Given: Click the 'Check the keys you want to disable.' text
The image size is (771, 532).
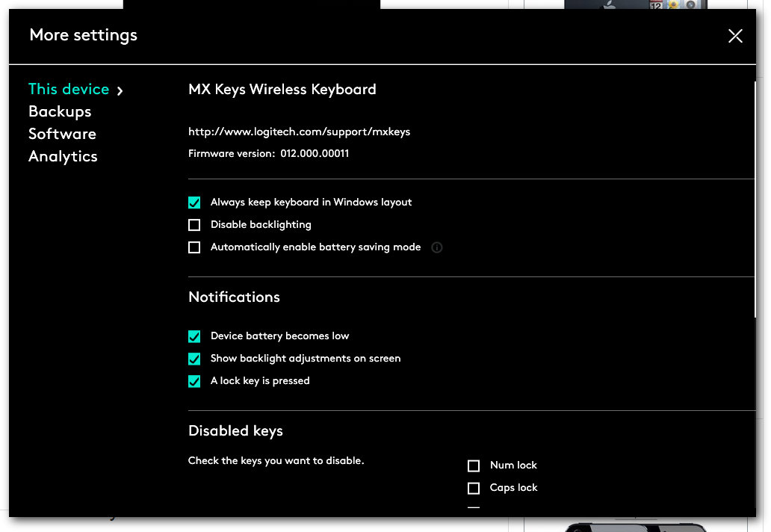Looking at the screenshot, I should click(x=276, y=461).
